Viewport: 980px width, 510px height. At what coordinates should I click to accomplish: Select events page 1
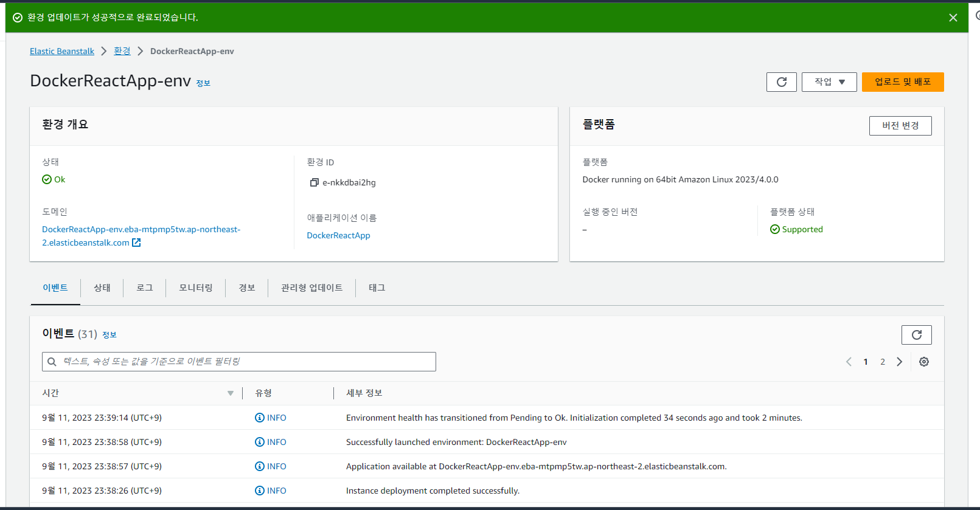(866, 362)
